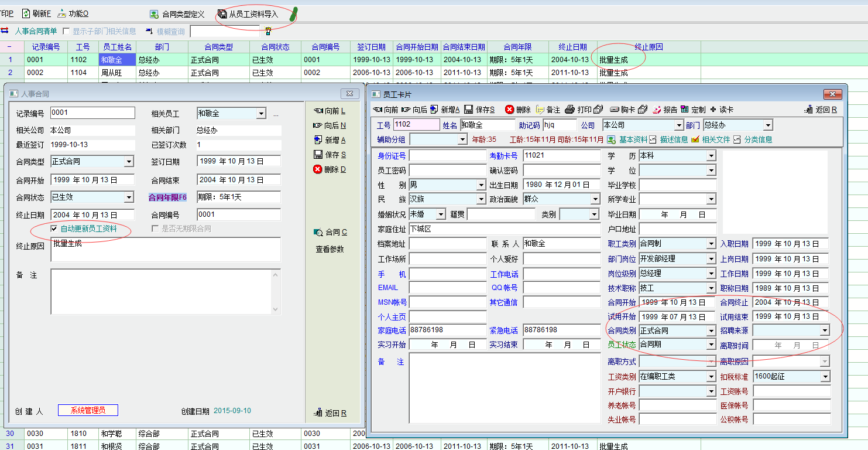Switch to 相关文件 tab
The width and height of the screenshot is (868, 450).
click(x=716, y=139)
